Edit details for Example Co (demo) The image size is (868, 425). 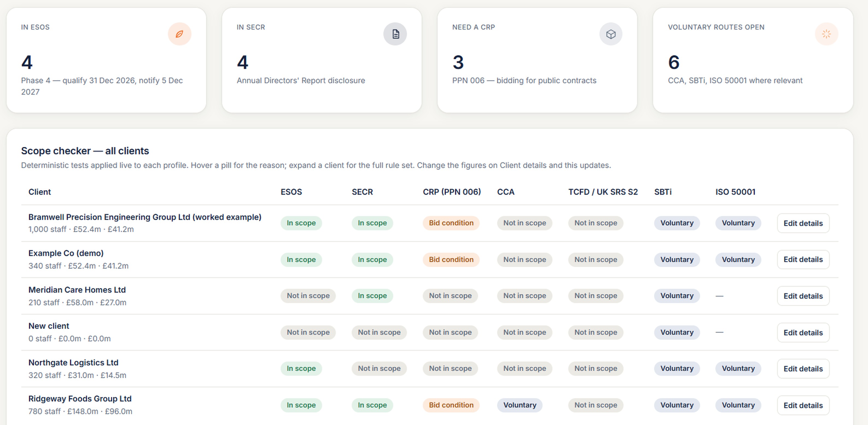coord(803,260)
